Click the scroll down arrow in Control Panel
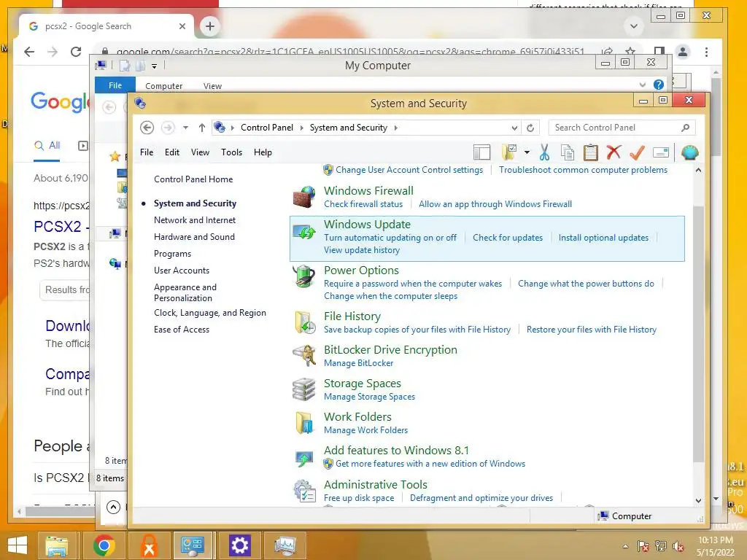The image size is (747, 560). [x=698, y=500]
